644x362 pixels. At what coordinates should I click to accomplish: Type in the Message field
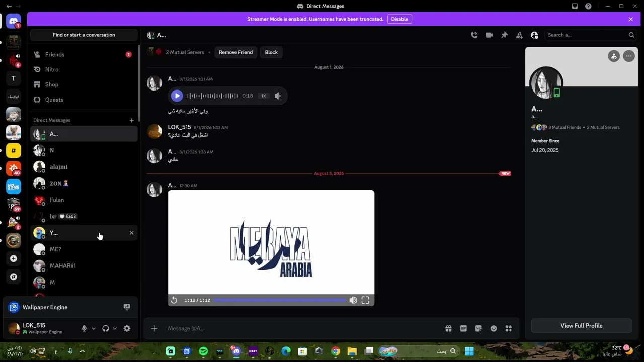302,328
